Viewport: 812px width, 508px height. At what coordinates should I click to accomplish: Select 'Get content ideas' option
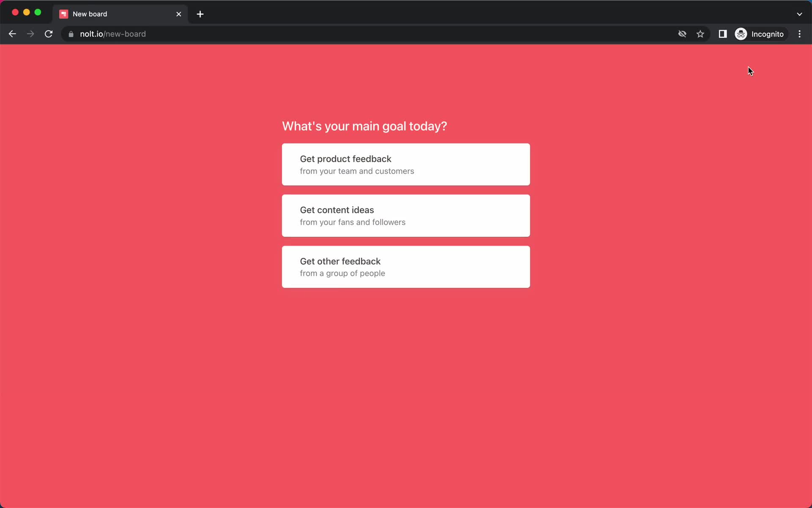click(x=406, y=215)
